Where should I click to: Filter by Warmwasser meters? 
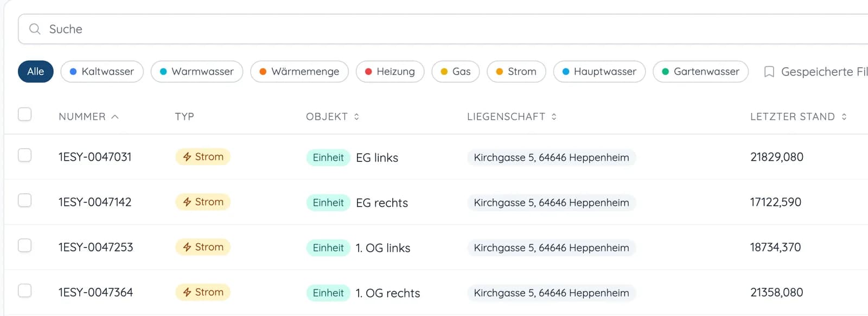tap(197, 72)
